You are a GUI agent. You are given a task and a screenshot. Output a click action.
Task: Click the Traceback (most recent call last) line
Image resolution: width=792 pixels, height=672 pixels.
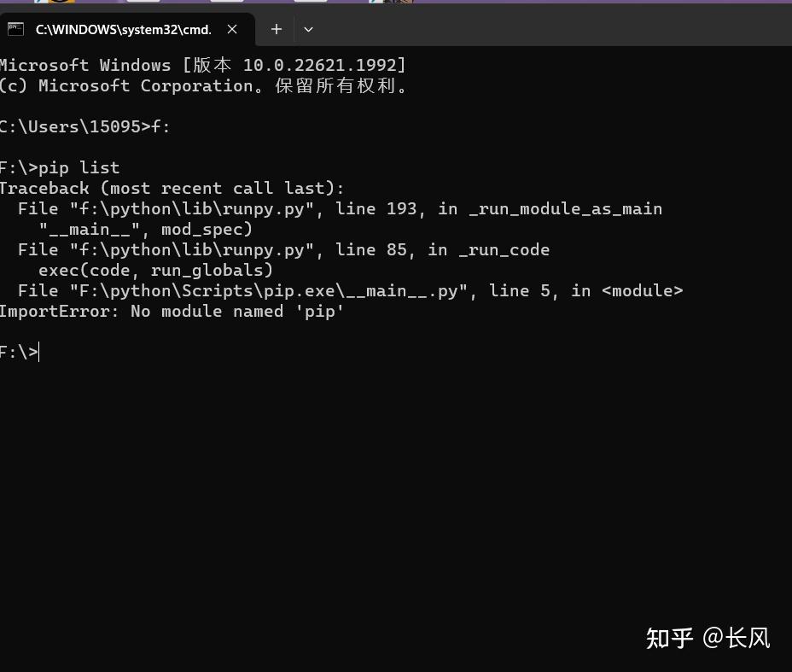172,188
